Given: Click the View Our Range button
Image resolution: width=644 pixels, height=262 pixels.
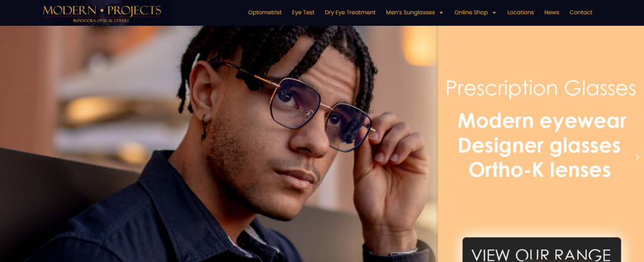Looking at the screenshot, I should [x=541, y=250].
